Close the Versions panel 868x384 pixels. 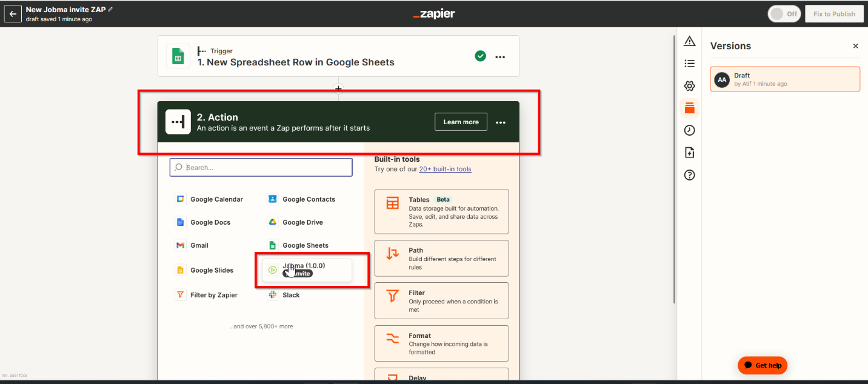855,46
